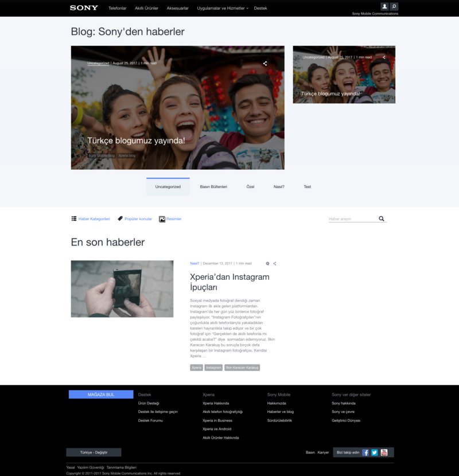Click comment icon on Xperia'dan Instagram post
The image size is (459, 476).
pos(267,263)
